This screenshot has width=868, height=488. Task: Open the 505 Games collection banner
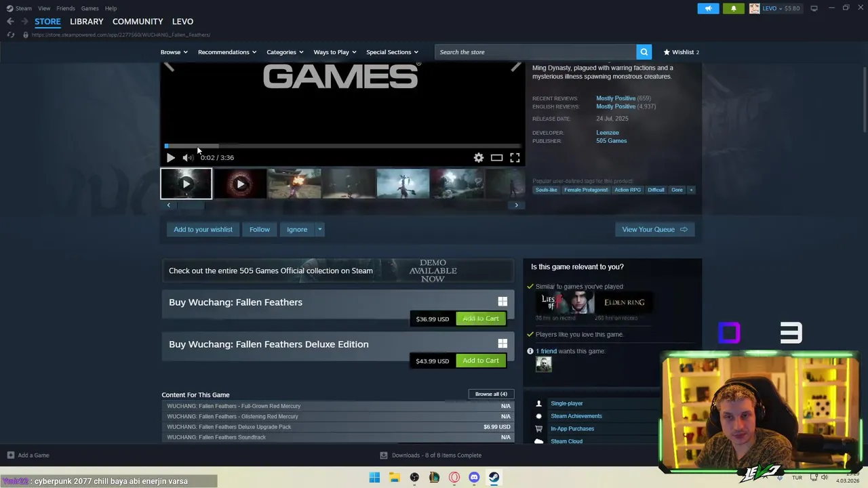338,270
